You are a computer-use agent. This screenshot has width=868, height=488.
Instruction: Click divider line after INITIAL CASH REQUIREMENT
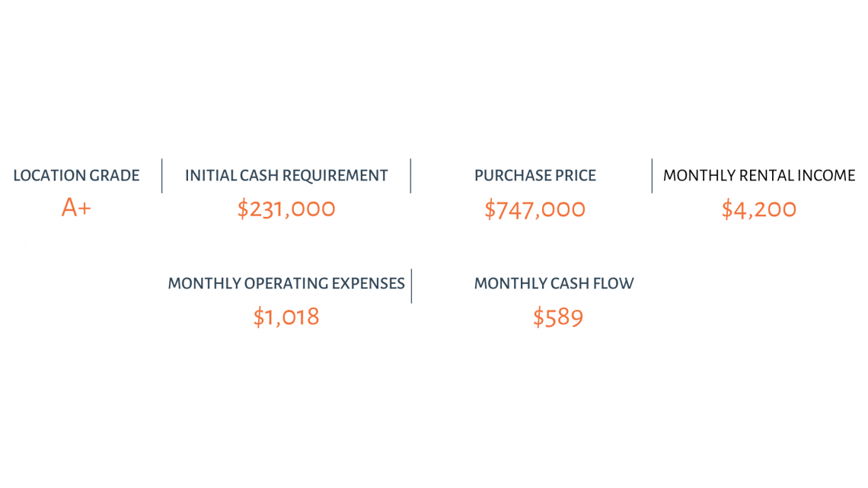[410, 176]
